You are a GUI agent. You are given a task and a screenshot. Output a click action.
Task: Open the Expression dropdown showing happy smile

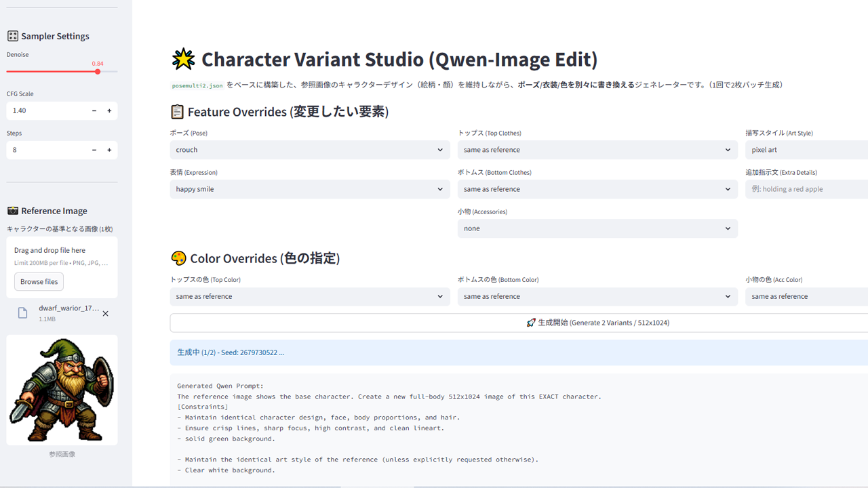tap(309, 189)
